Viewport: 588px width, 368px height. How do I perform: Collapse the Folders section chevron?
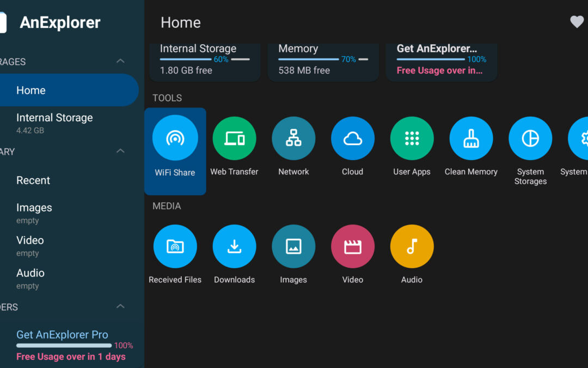pyautogui.click(x=121, y=307)
